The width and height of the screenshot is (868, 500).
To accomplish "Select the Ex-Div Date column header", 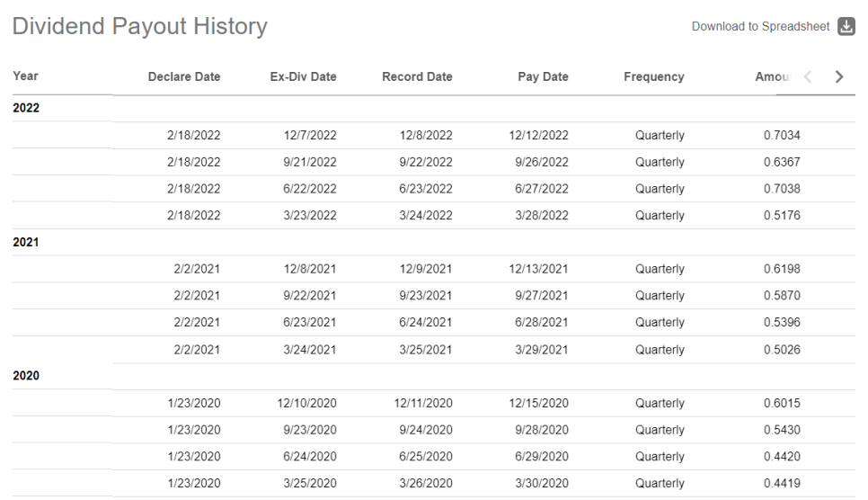I will 303,76.
